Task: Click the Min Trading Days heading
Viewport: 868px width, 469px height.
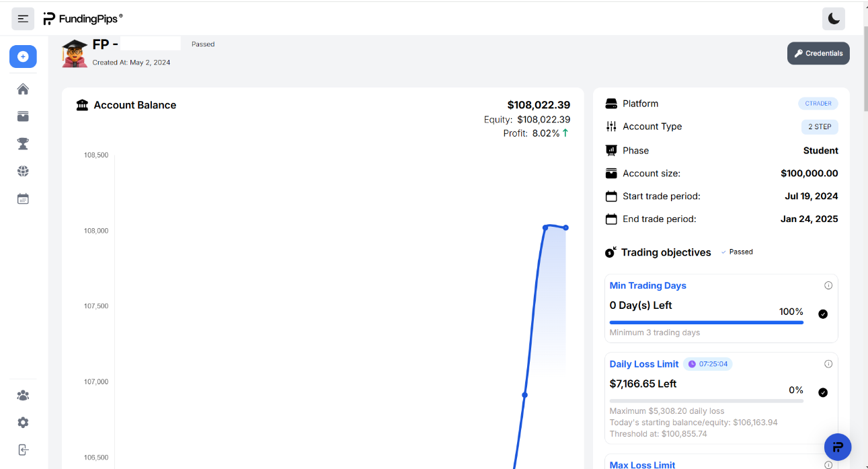Action: (x=647, y=285)
